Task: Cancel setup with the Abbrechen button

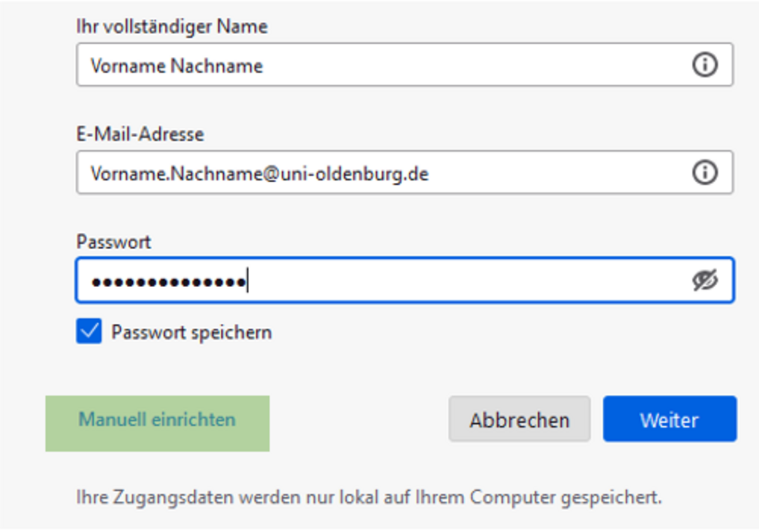Action: click(x=519, y=419)
